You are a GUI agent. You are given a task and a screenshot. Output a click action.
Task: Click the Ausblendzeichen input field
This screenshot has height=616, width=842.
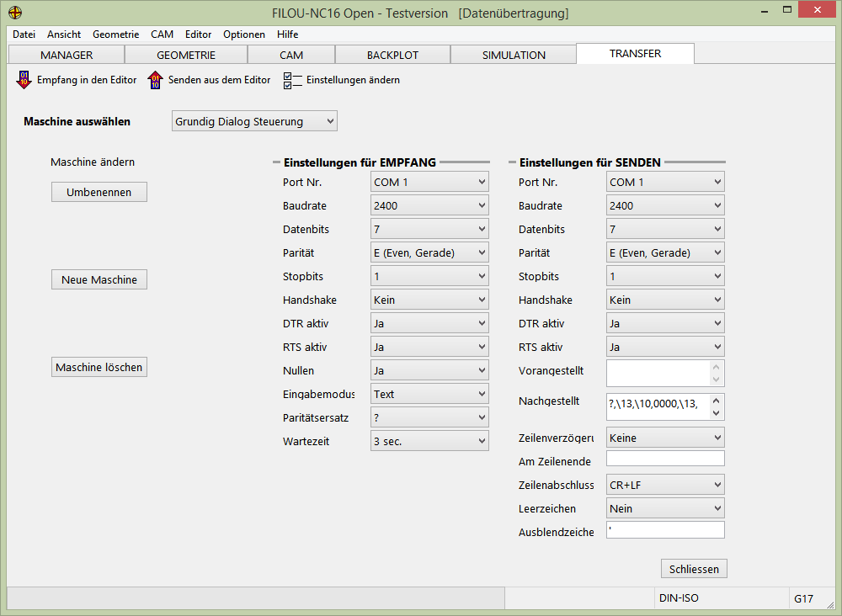665,529
